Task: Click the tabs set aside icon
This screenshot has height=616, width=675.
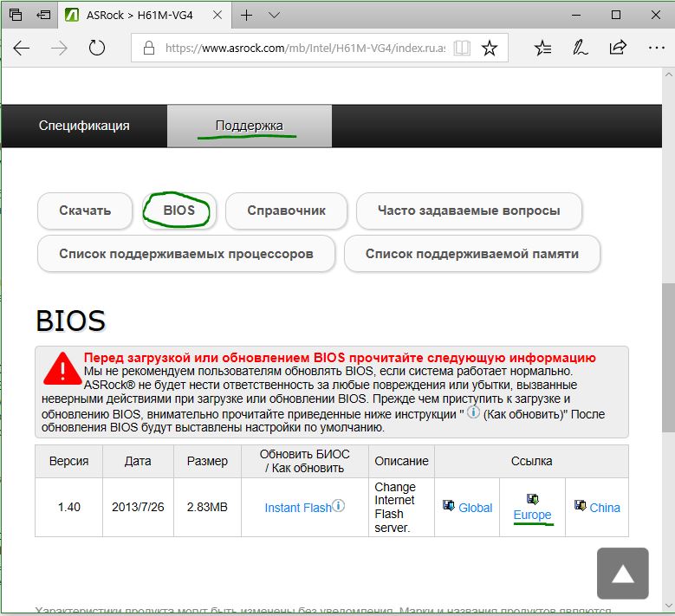Action: coord(16,15)
